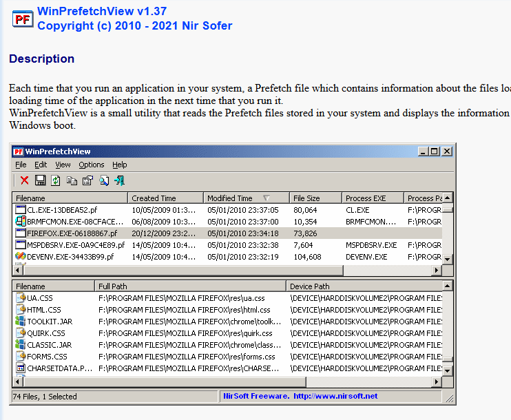Screen dimensions: 511x420
Task: Sort lower list by Filename header
Action: (x=54, y=286)
